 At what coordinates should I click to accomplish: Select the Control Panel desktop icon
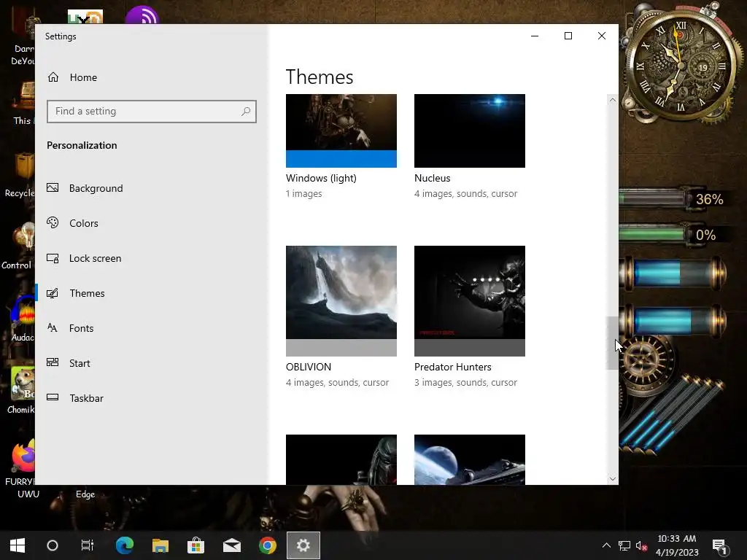point(19,245)
